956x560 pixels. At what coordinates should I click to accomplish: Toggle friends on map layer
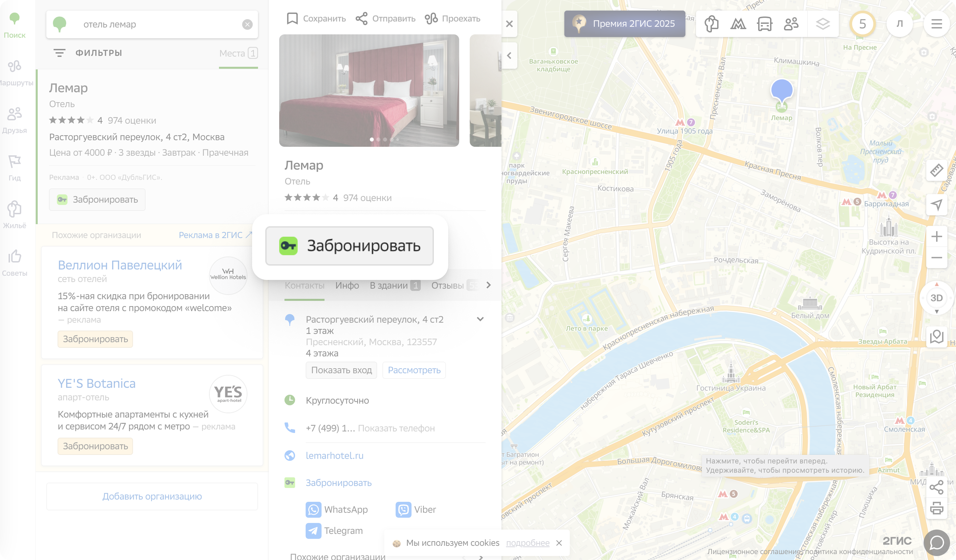click(791, 24)
